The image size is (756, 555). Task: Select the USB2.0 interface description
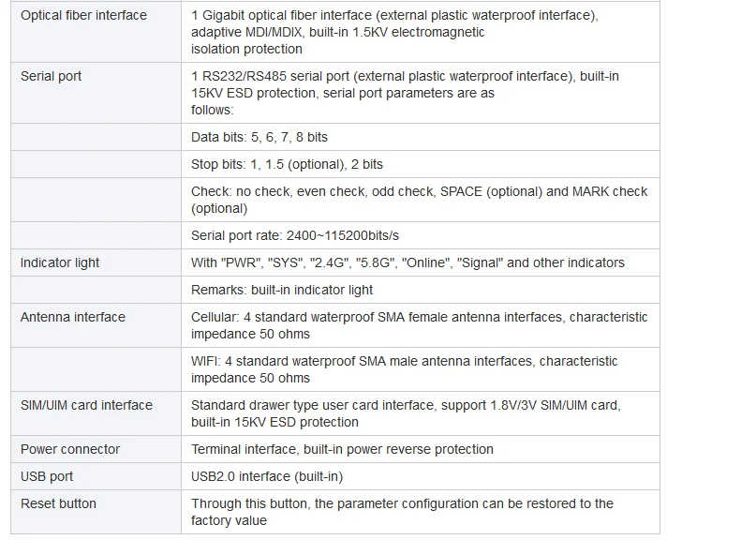267,476
